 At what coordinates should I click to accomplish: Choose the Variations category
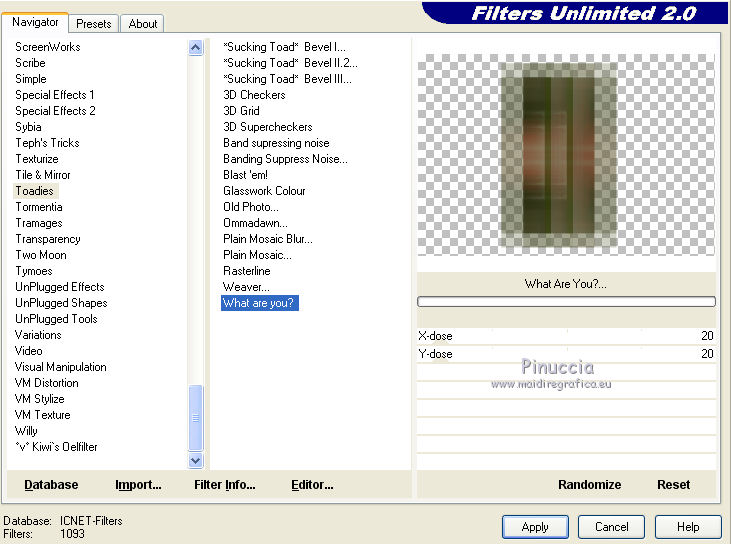[38, 335]
